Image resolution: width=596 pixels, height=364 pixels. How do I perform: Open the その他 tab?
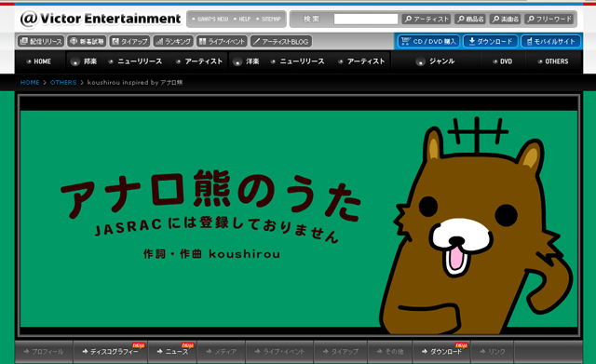(x=390, y=352)
